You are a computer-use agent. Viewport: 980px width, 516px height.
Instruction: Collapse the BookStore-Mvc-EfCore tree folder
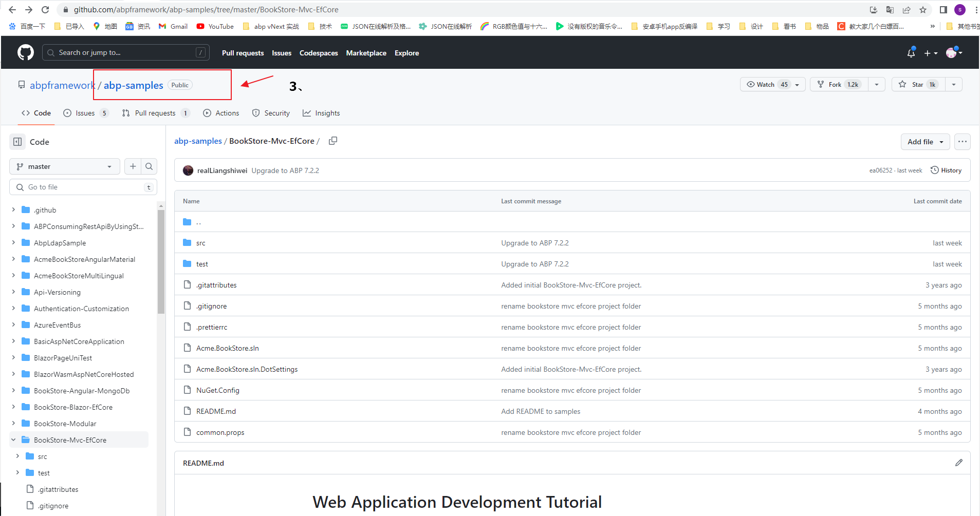click(x=13, y=439)
